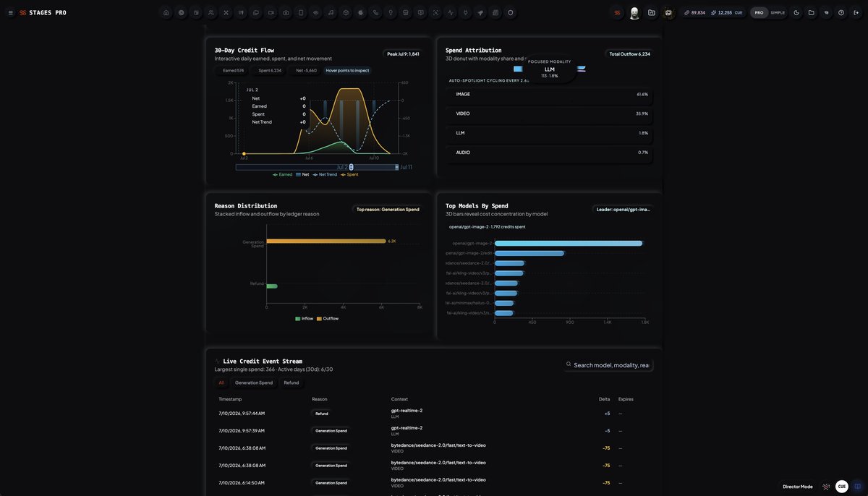Click the Spent 6,234 chip
Screen dimensions: 868x496
pyautogui.click(x=270, y=70)
